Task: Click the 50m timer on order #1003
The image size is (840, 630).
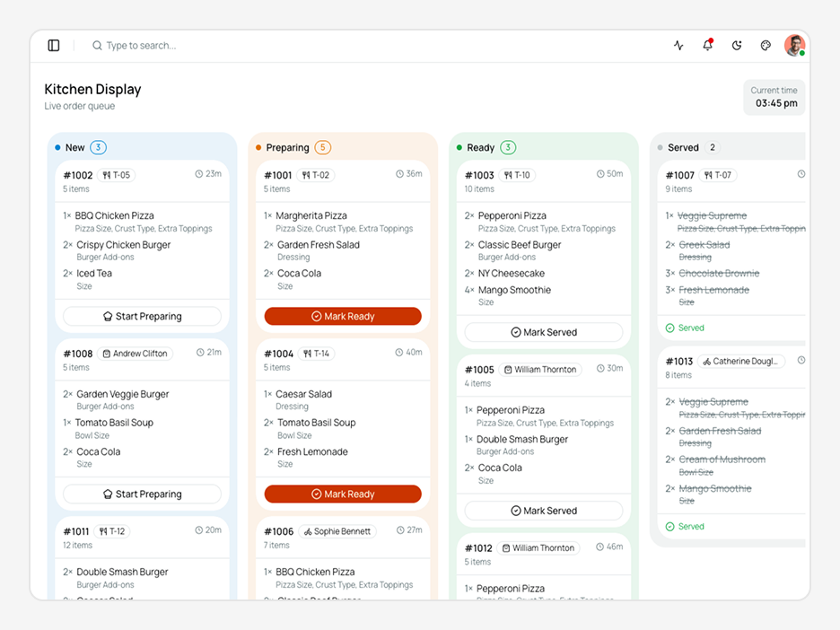Action: click(x=610, y=174)
